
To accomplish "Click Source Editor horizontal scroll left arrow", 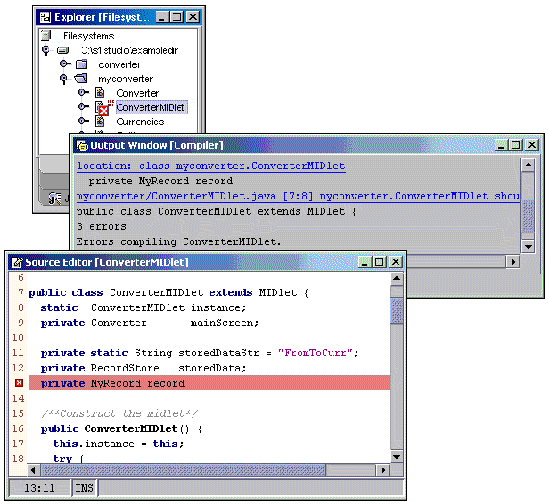I will click(x=34, y=470).
